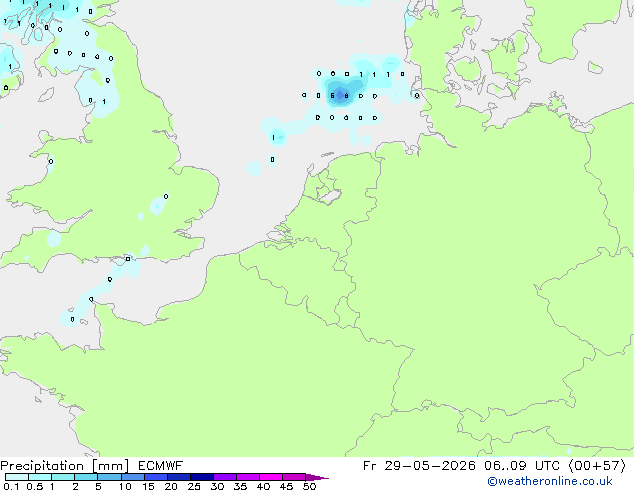Click the "[mm]" unit label
This screenshot has width=634, height=490.
[x=111, y=466]
